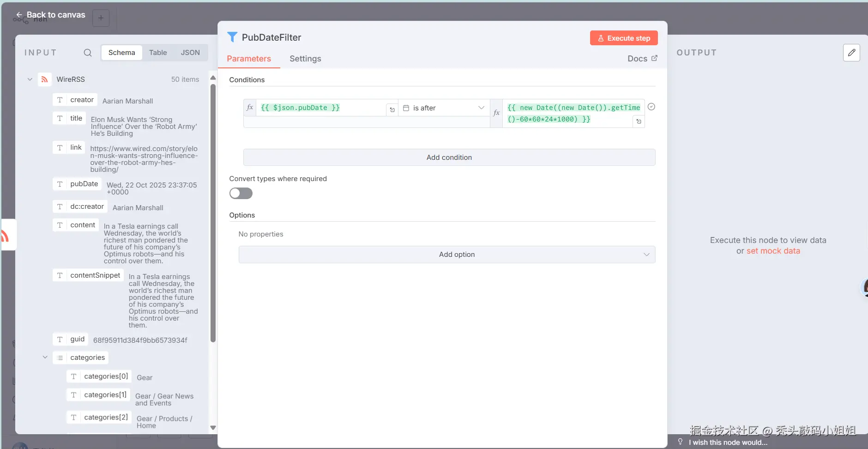Screen dimensions: 868x449
Task: Select the creator field in schema
Action: (x=75, y=100)
